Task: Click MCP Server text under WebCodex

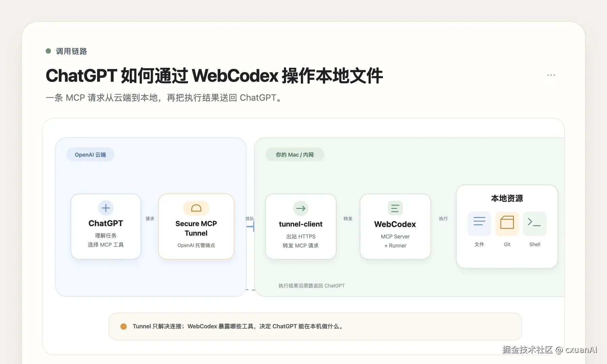Action: click(x=395, y=237)
